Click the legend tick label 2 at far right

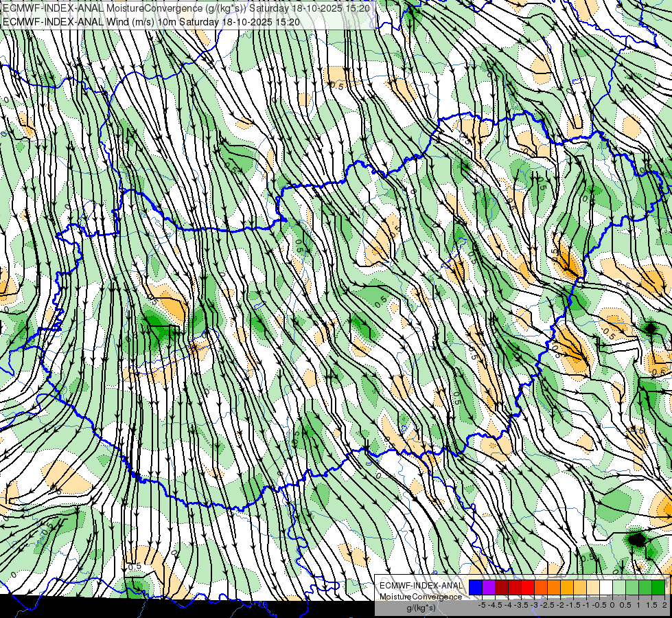coord(664,605)
